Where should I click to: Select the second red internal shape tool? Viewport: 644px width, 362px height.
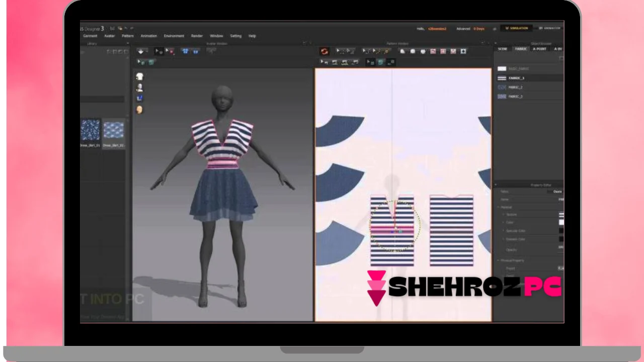443,51
